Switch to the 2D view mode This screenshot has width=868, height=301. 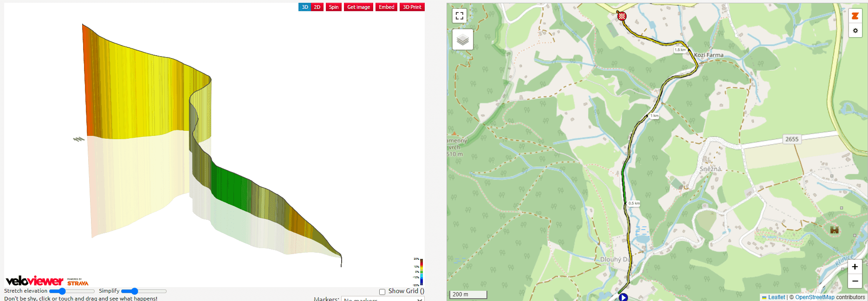[x=317, y=7]
